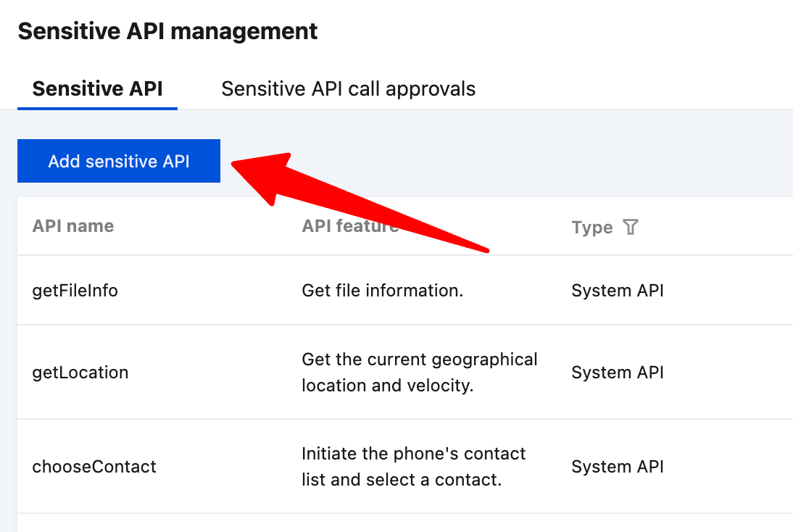Select the Sensitive API tab
793x532 pixels.
coord(97,89)
